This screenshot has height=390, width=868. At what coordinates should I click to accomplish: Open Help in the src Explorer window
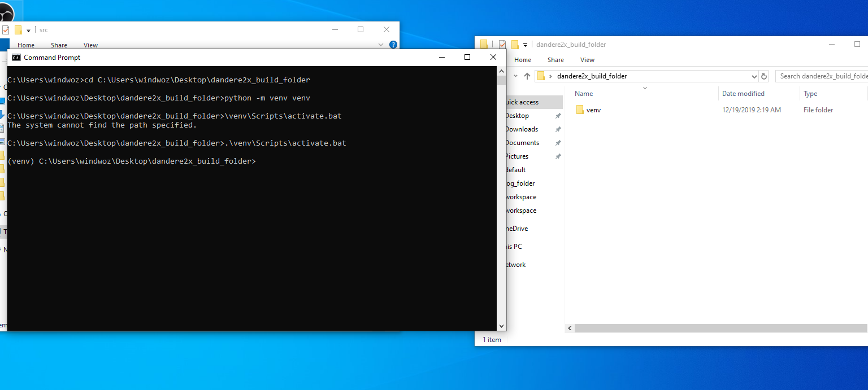[x=393, y=45]
